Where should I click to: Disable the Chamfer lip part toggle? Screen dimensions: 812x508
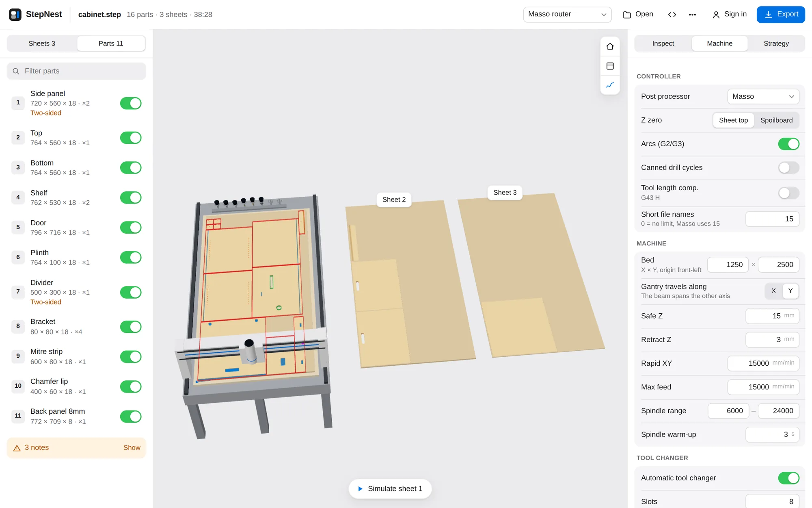pos(131,386)
